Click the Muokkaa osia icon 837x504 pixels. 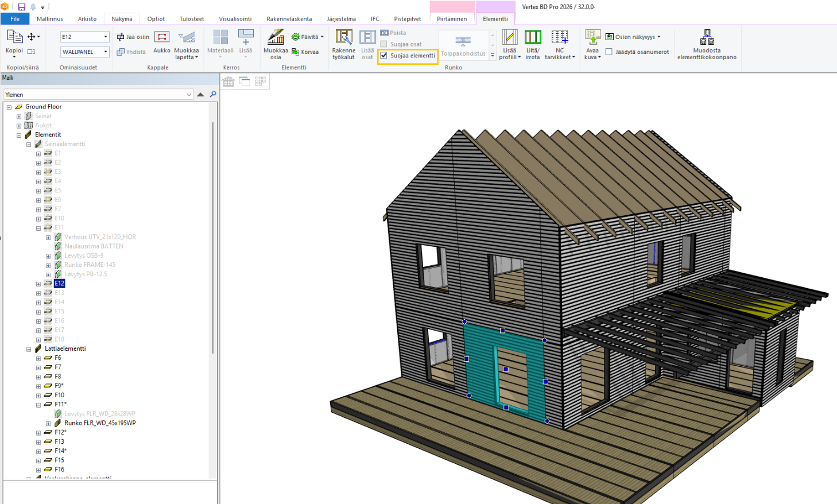tap(276, 37)
